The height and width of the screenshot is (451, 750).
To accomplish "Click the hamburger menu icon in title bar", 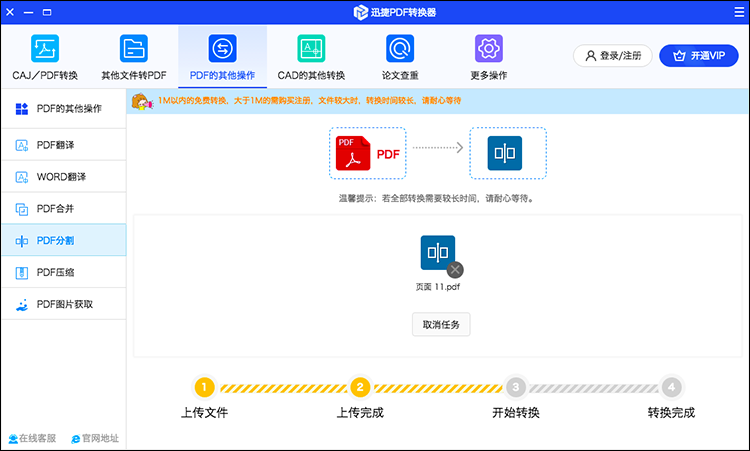I will 739,12.
